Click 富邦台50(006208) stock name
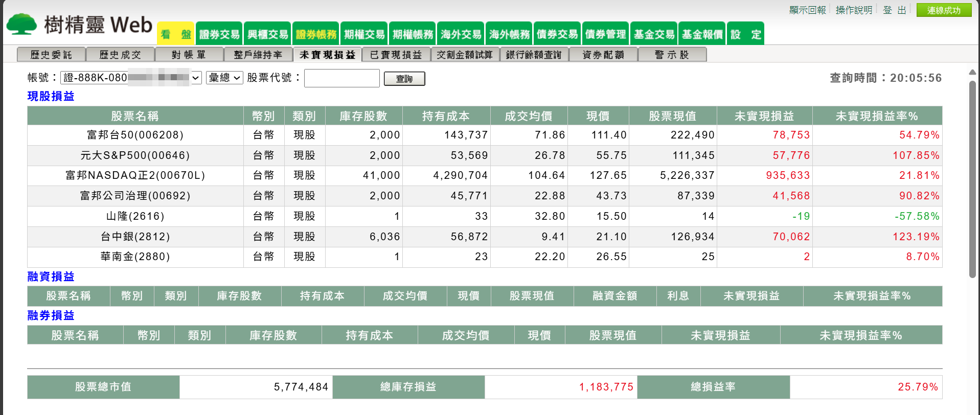The width and height of the screenshot is (980, 415). (135, 135)
